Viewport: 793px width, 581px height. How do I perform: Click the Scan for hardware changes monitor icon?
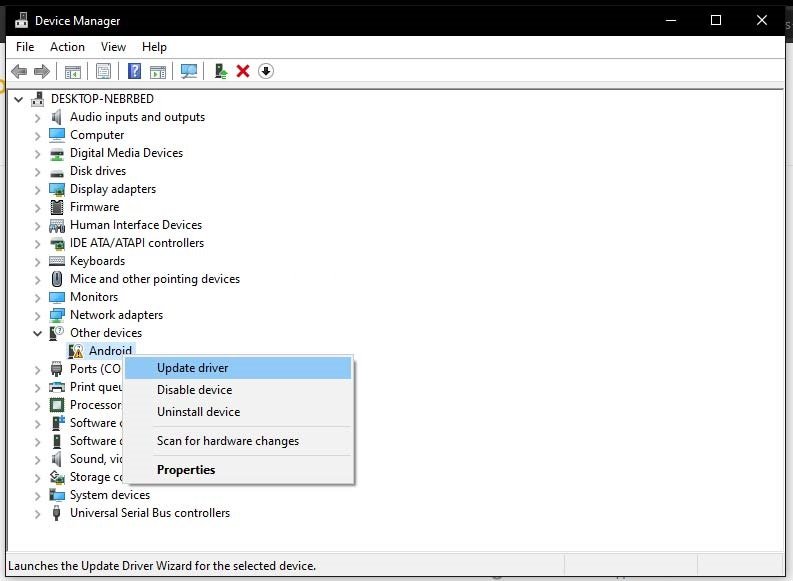[x=189, y=71]
